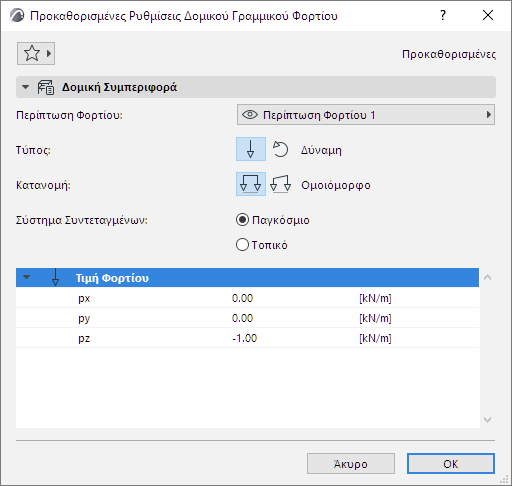Image resolution: width=512 pixels, height=486 pixels.
Task: Select the Moment load type icon
Action: coord(280,149)
